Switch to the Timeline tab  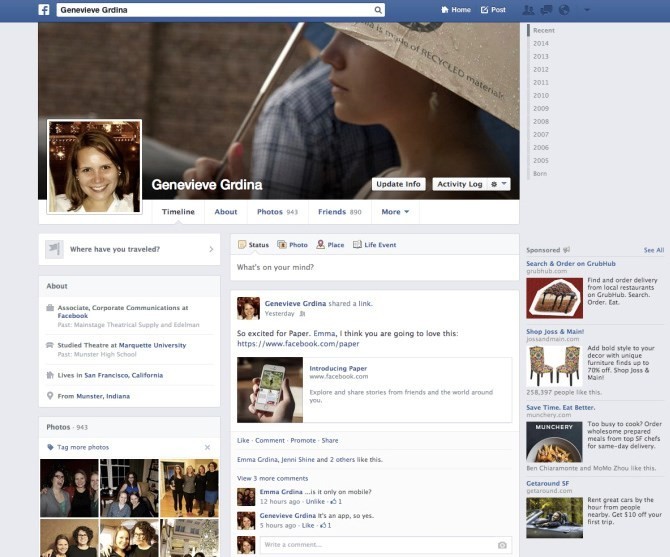click(x=178, y=212)
